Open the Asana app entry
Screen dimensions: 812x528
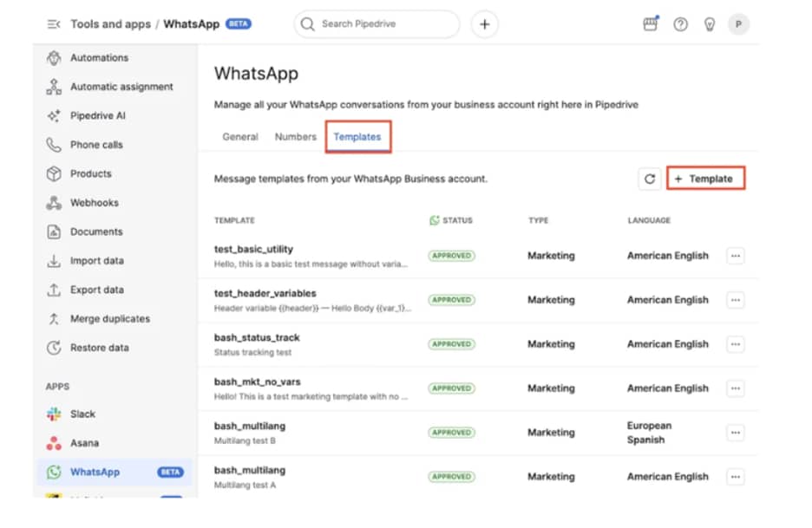click(x=84, y=442)
